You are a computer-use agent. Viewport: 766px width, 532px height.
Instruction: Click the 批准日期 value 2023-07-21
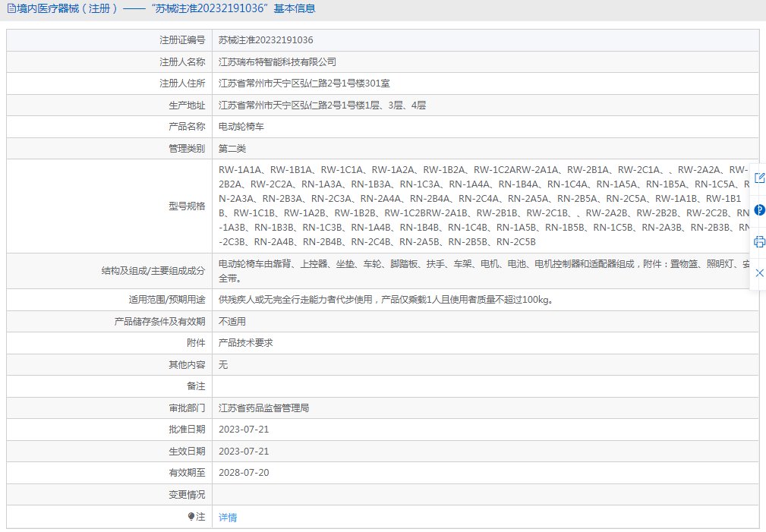pos(244,430)
